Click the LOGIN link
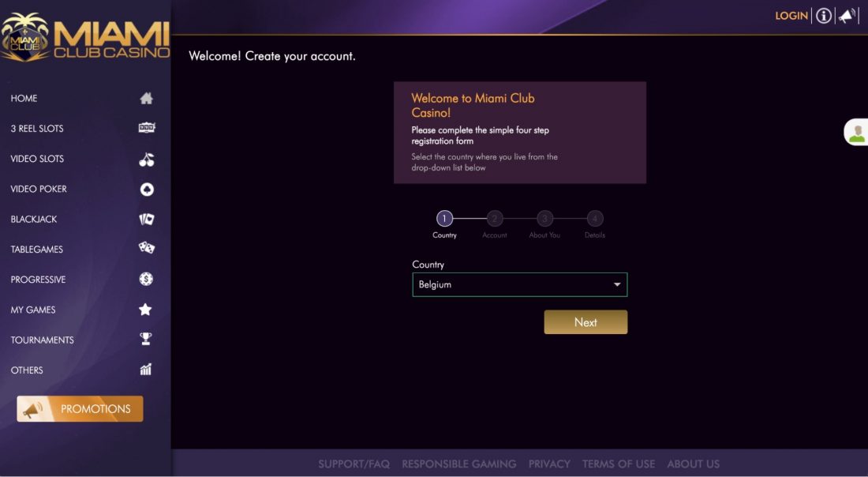This screenshot has height=477, width=868. coord(791,16)
